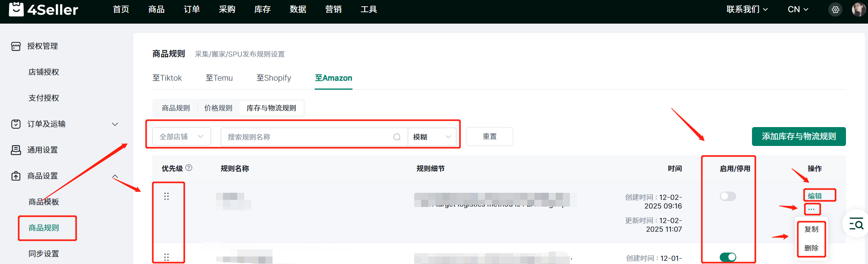Open the 模糊 match type dropdown
The image size is (868, 264).
pos(431,137)
